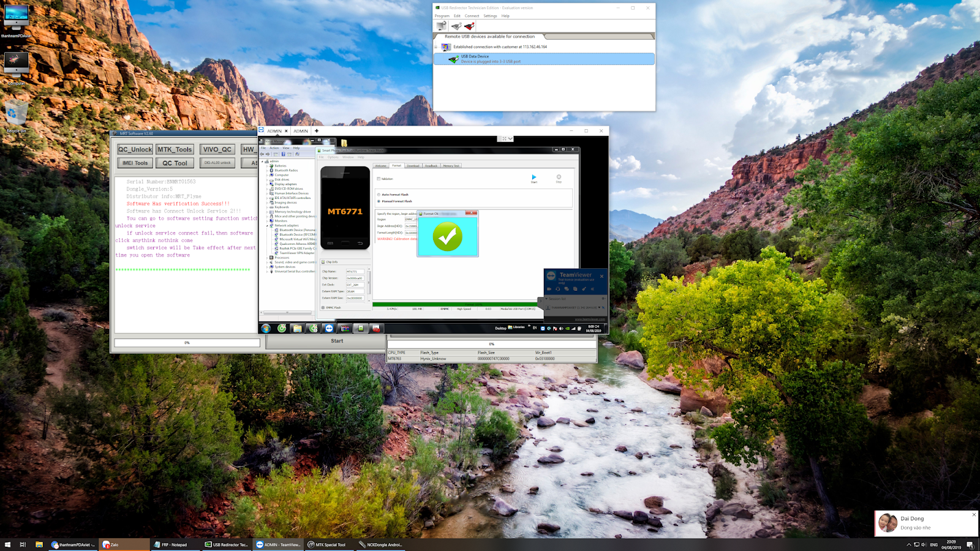Click the MTK_Tools button in MRT Software
Viewport: 980px width, 551px height.
[x=175, y=149]
